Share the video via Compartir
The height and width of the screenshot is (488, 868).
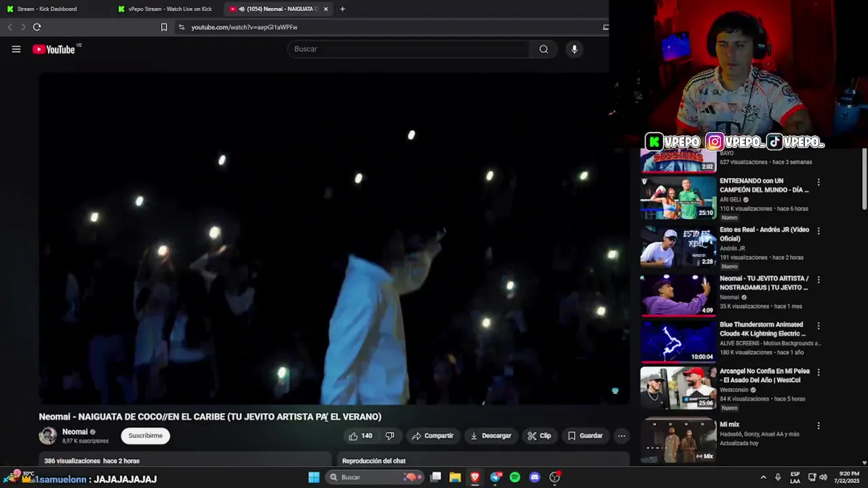[433, 436]
